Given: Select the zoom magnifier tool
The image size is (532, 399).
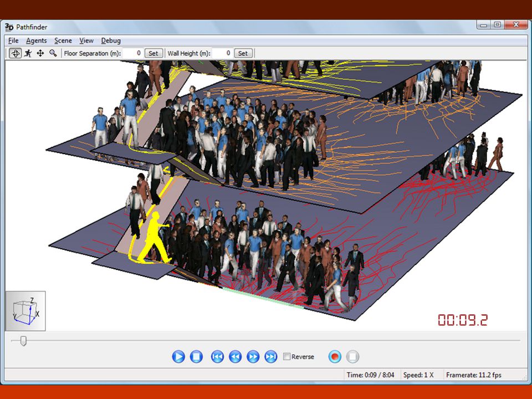Looking at the screenshot, I should [53, 53].
